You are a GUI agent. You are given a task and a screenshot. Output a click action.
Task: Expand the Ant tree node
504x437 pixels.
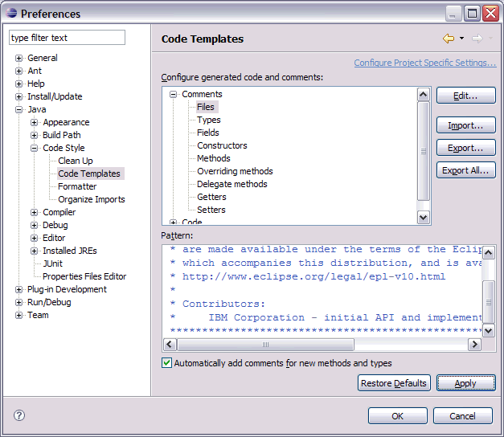18,71
